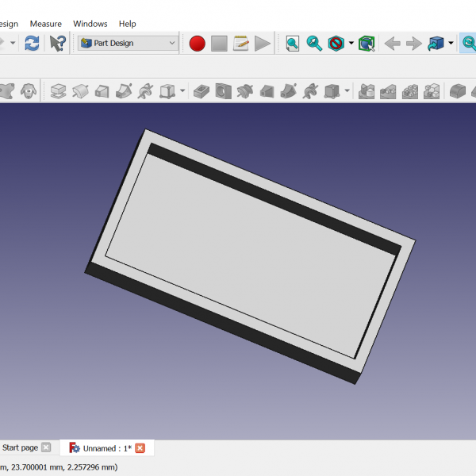Click the Stop macro recording button
The width and height of the screenshot is (476, 476).
[x=219, y=44]
